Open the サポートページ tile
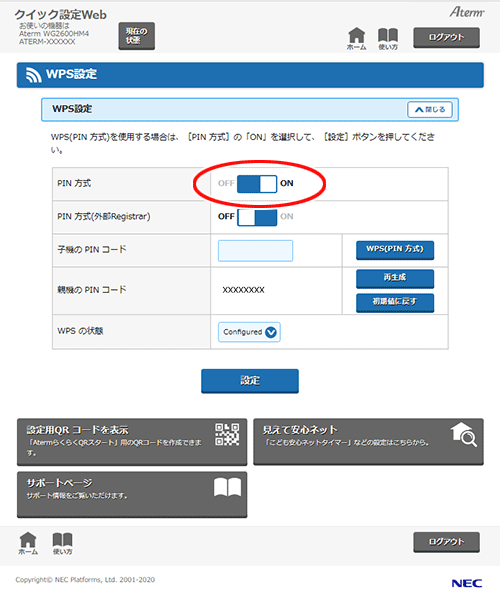Viewport: 500px width, 605px height. pos(132,494)
